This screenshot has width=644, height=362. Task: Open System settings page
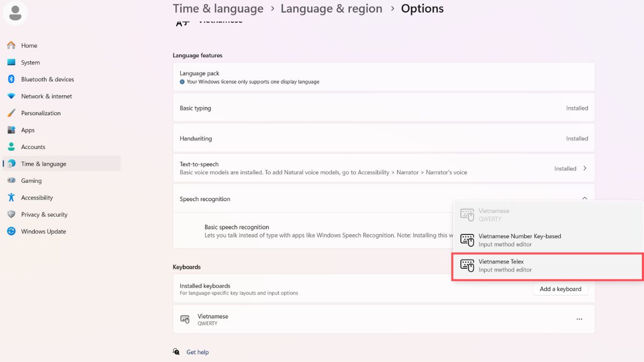(x=62, y=62)
